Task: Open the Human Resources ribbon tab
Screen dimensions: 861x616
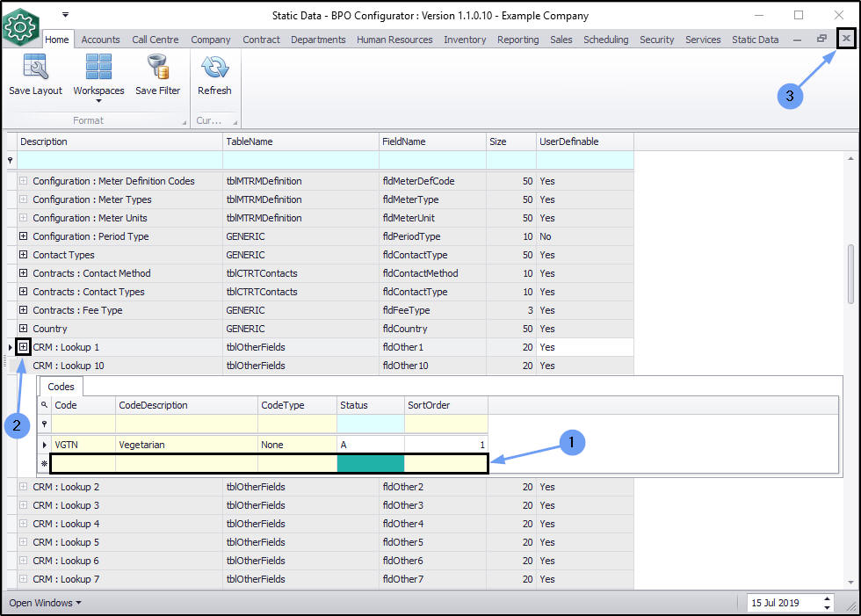Action: (394, 40)
